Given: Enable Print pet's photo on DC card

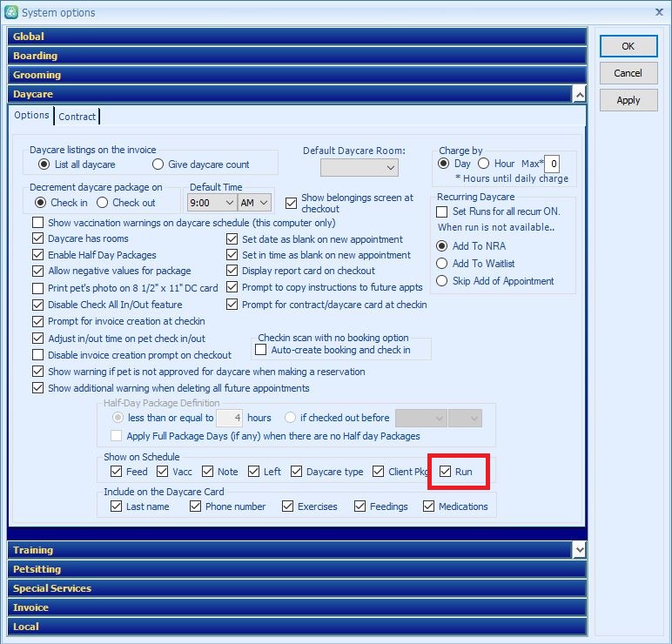Looking at the screenshot, I should tap(37, 288).
